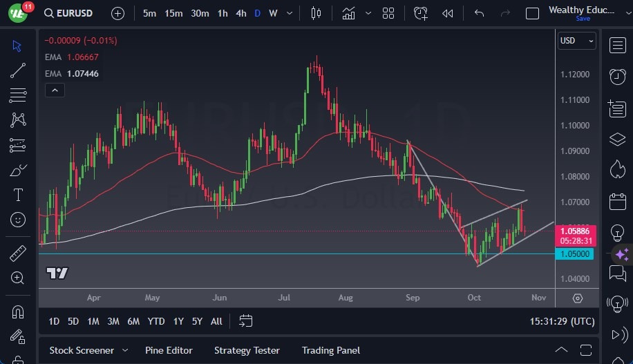Screen dimensions: 633x364
Task: Open the calendar panel in right sidebar
Action: click(618, 202)
